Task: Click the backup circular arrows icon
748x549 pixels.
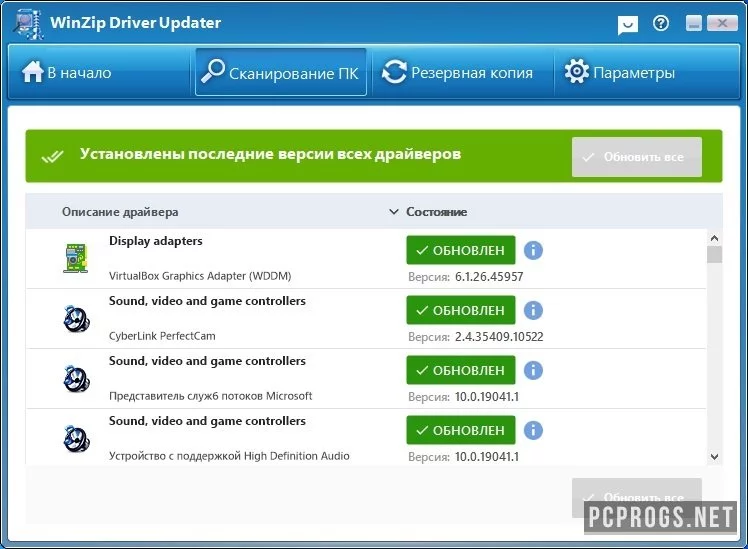Action: 394,72
